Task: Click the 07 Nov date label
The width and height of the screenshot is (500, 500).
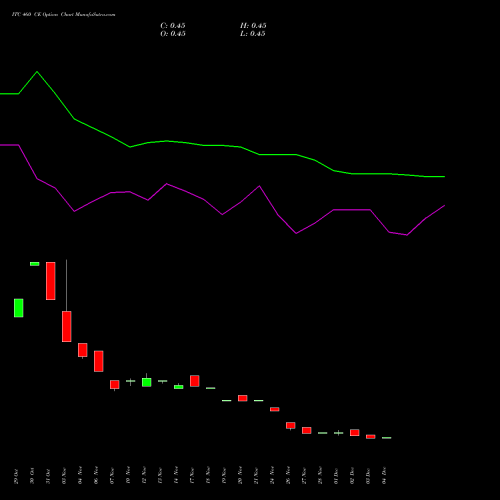Action: [x=112, y=476]
